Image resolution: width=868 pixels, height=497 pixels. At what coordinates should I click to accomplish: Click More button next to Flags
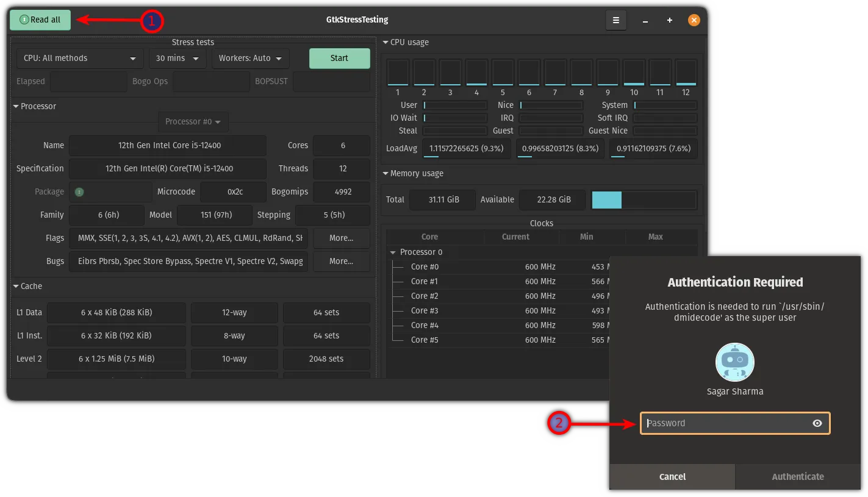point(341,238)
